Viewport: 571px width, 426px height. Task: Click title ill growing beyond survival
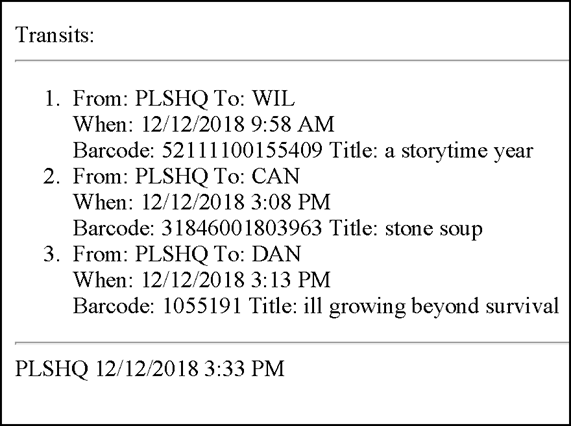[x=431, y=307]
